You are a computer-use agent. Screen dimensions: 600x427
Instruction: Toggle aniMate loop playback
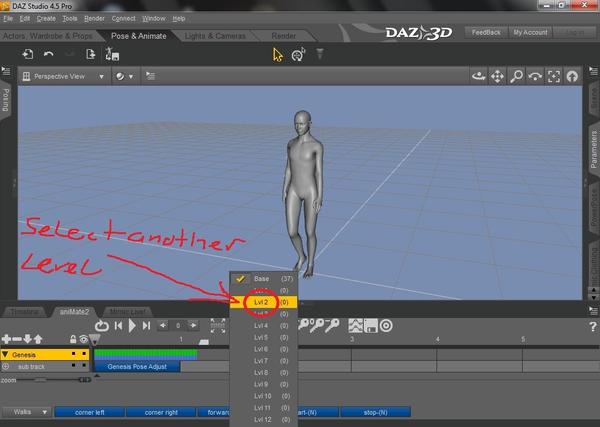click(x=102, y=326)
